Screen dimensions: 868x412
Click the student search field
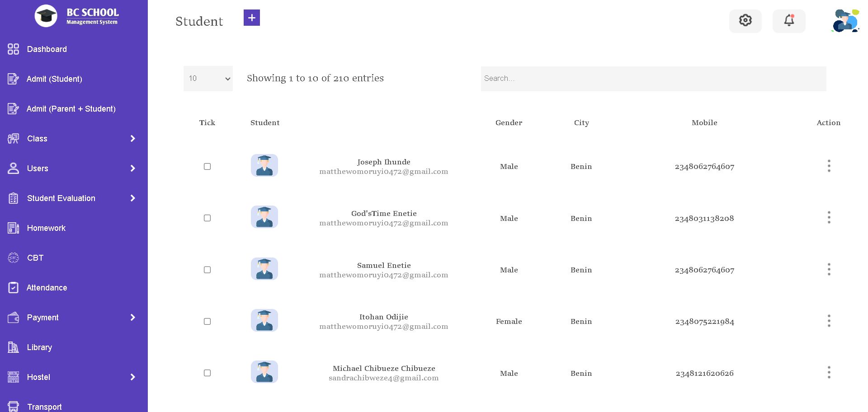point(653,79)
